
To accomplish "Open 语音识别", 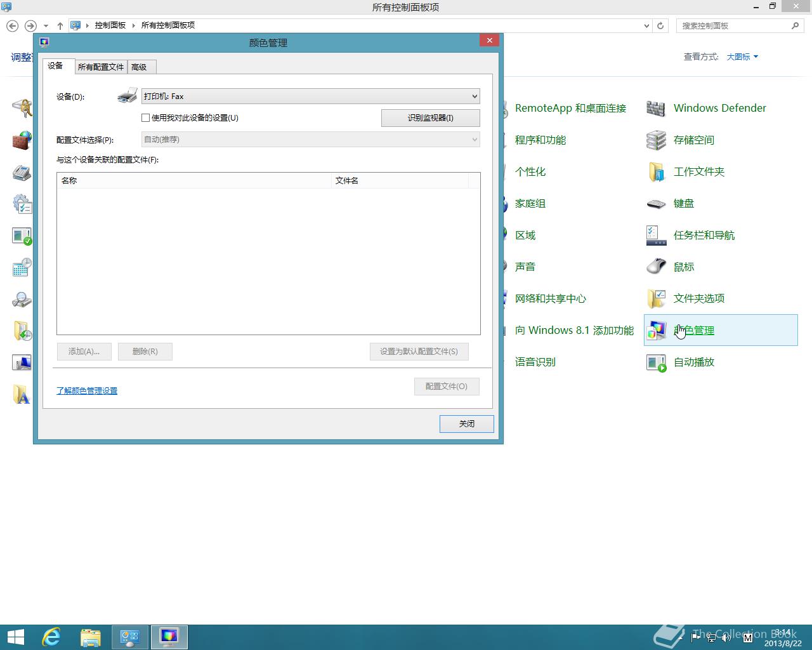I will coord(535,362).
